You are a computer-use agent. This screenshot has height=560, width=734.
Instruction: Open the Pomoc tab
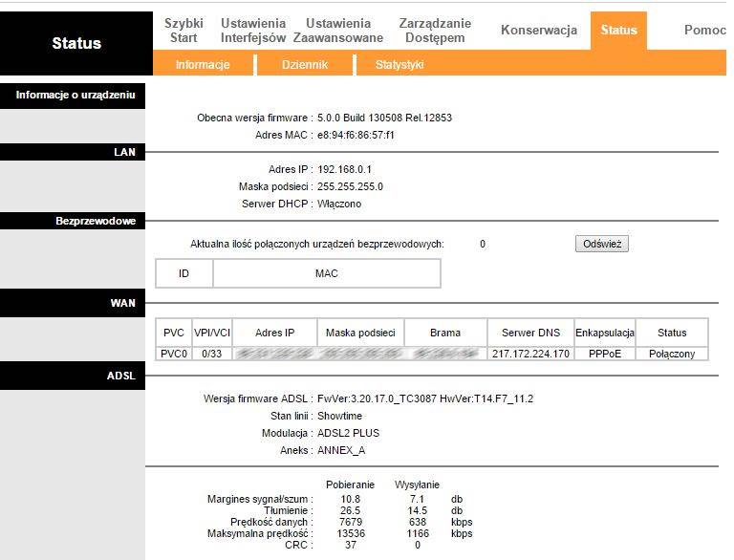click(704, 30)
